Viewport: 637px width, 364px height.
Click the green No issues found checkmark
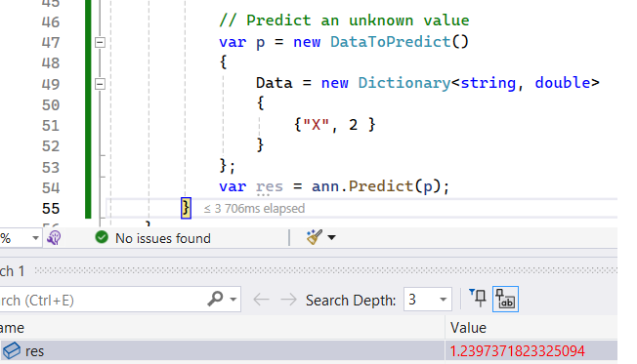102,237
